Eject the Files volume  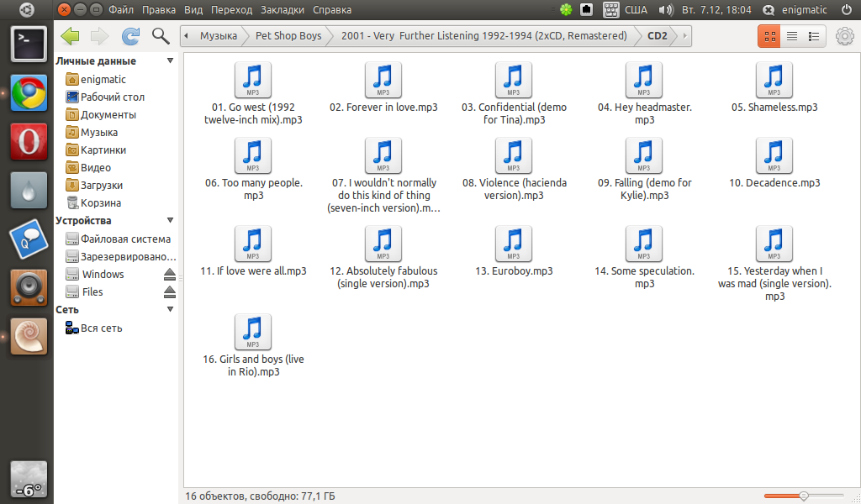point(170,291)
